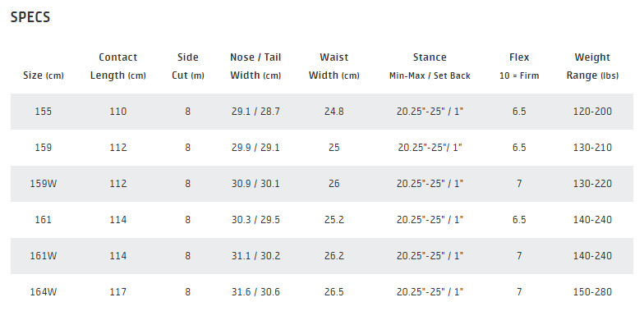
Task: Click the 164W size cell
Action: pos(43,292)
